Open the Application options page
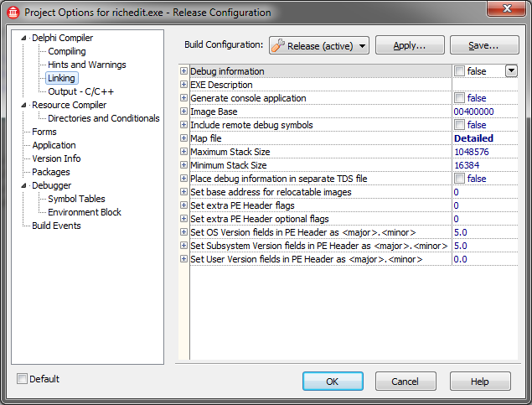This screenshot has height=405, width=532. point(54,145)
